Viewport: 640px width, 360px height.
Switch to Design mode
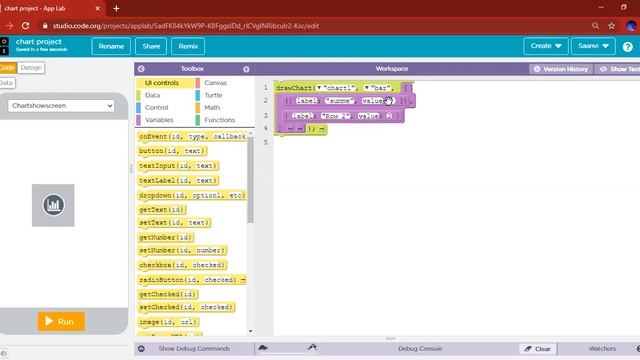click(x=31, y=68)
